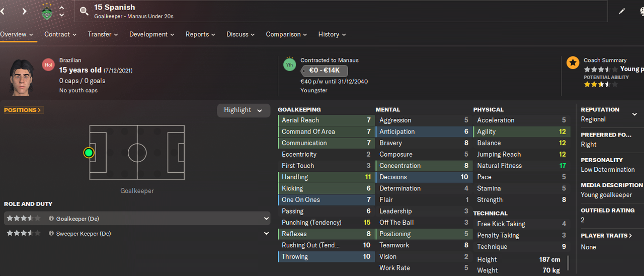Click the Coach Summary star icon

tap(573, 62)
